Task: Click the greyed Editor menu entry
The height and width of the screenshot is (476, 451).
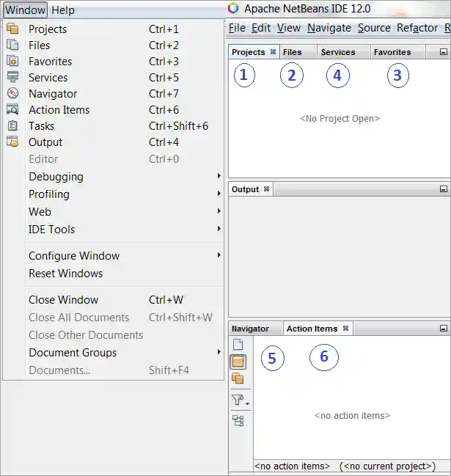Action: pyautogui.click(x=125, y=158)
